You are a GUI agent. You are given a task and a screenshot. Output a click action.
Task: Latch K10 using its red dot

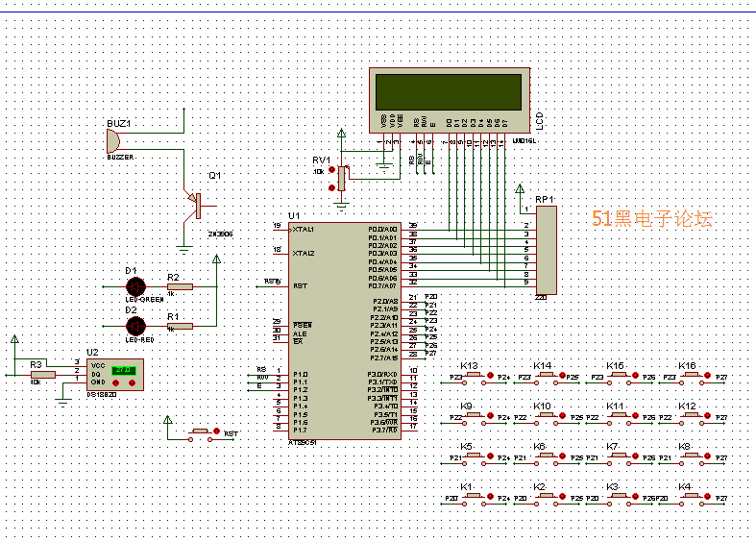point(563,416)
